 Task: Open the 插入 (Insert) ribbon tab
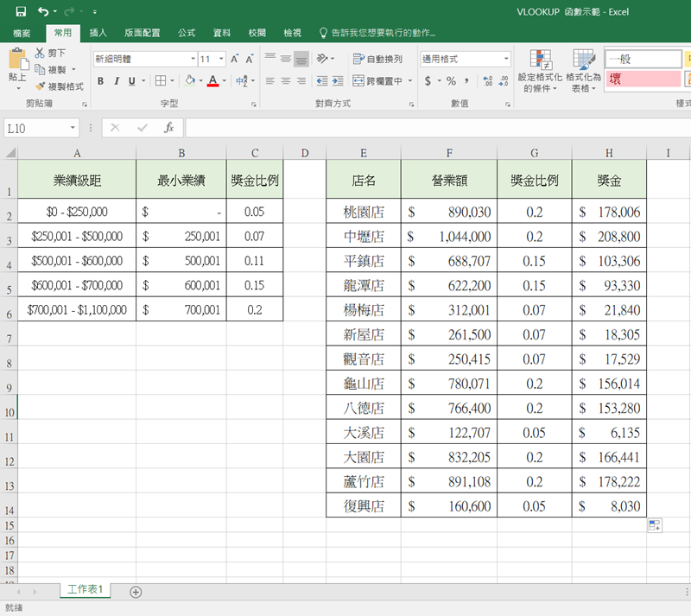click(98, 33)
